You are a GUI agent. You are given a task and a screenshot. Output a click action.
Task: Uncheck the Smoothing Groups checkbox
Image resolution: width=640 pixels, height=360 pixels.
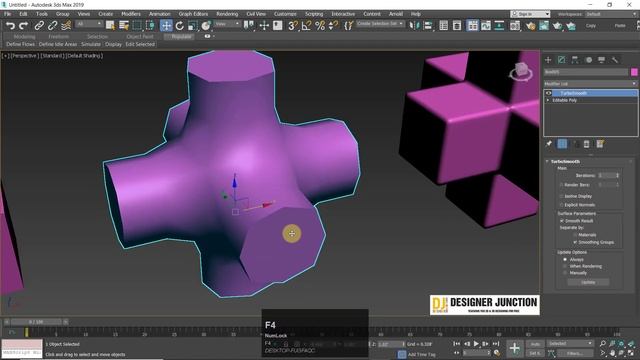pos(575,242)
